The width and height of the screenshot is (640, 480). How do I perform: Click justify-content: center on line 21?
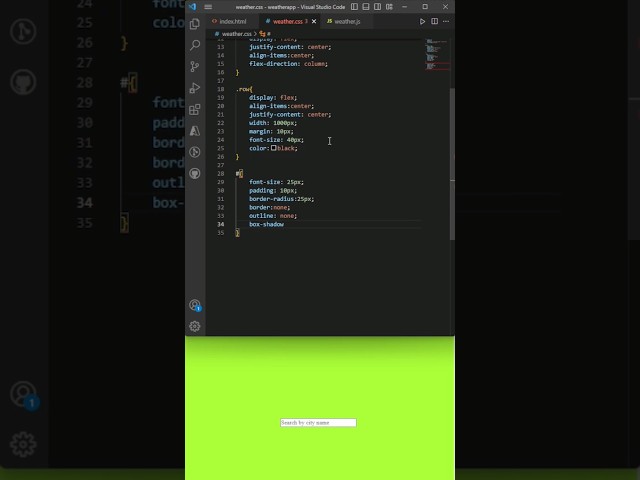(x=290, y=114)
